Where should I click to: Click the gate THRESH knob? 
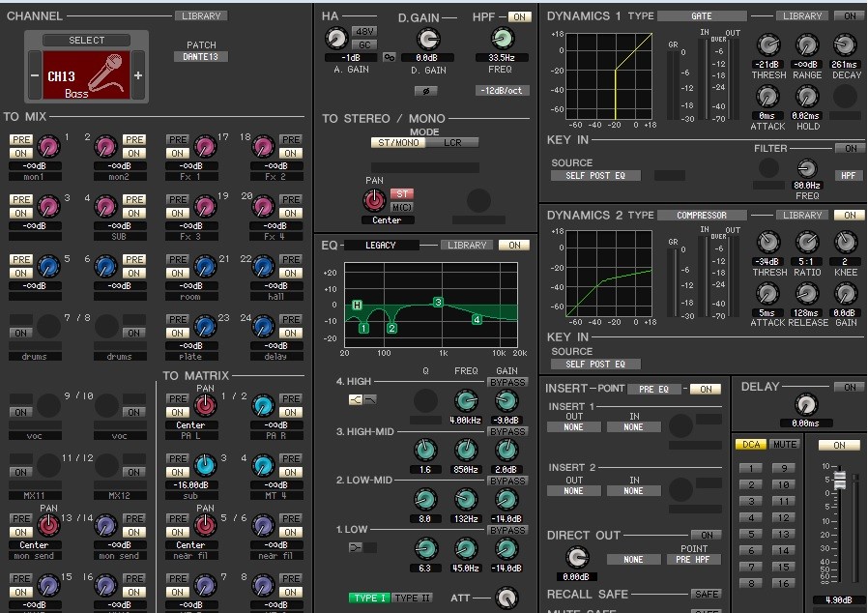tap(768, 45)
